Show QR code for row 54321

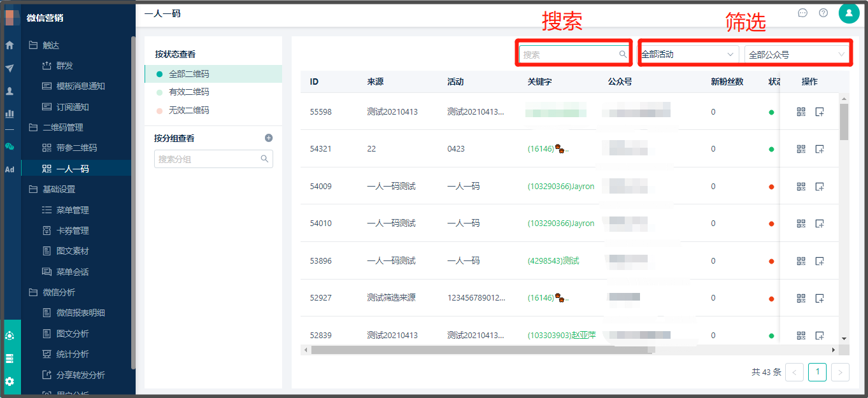coord(801,149)
